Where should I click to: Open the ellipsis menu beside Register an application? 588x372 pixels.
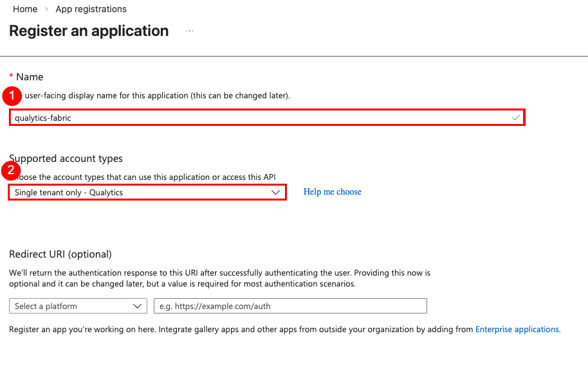[190, 31]
